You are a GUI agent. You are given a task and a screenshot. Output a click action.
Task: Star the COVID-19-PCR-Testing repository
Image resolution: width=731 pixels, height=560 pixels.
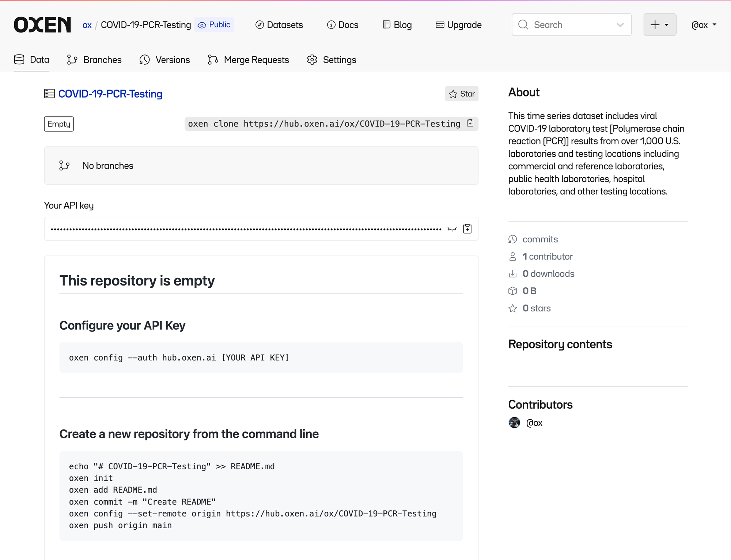462,94
